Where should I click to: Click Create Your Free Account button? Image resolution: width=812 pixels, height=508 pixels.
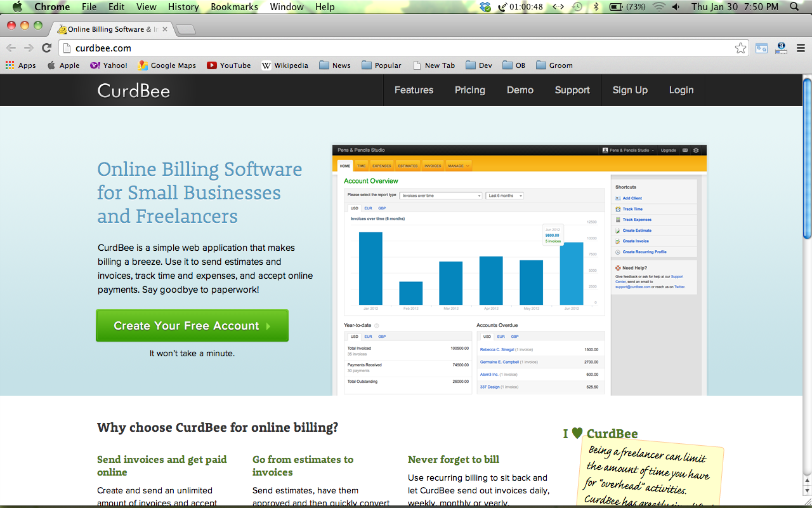pyautogui.click(x=192, y=326)
